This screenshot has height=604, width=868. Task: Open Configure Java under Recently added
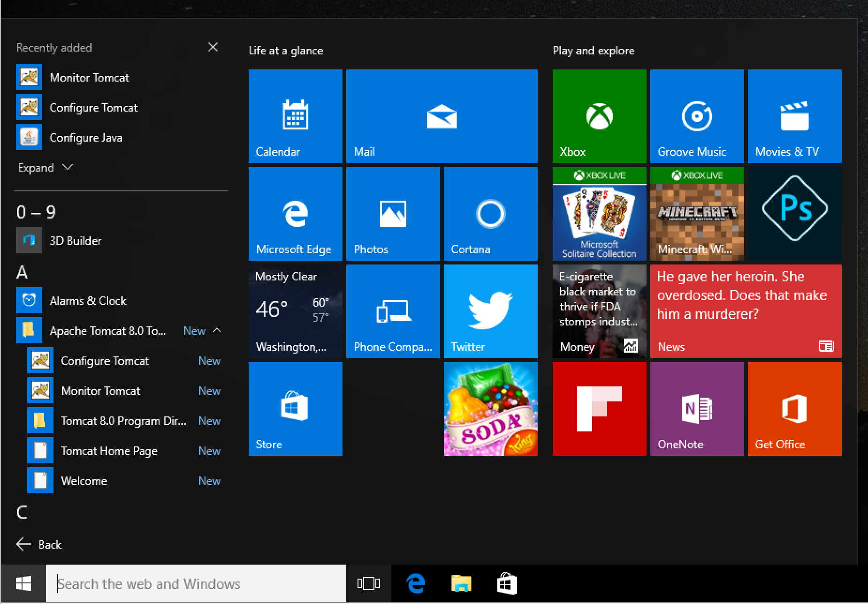[121, 137]
